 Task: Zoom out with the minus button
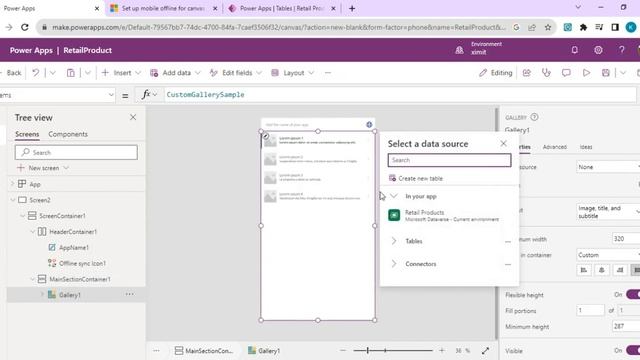pyautogui.click(x=342, y=350)
